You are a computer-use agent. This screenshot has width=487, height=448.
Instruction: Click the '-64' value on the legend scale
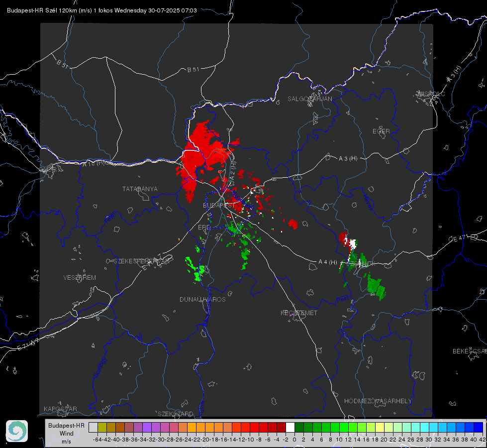tap(97, 440)
